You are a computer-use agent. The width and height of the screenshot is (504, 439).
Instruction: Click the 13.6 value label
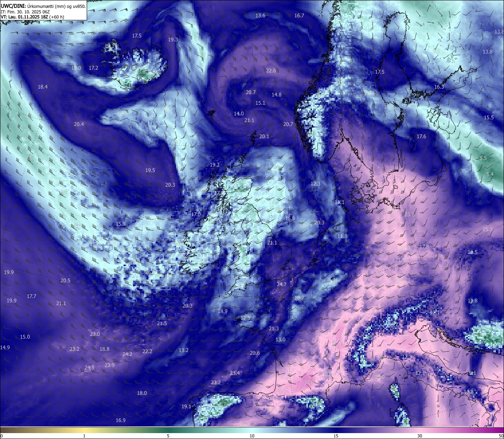pyautogui.click(x=260, y=16)
